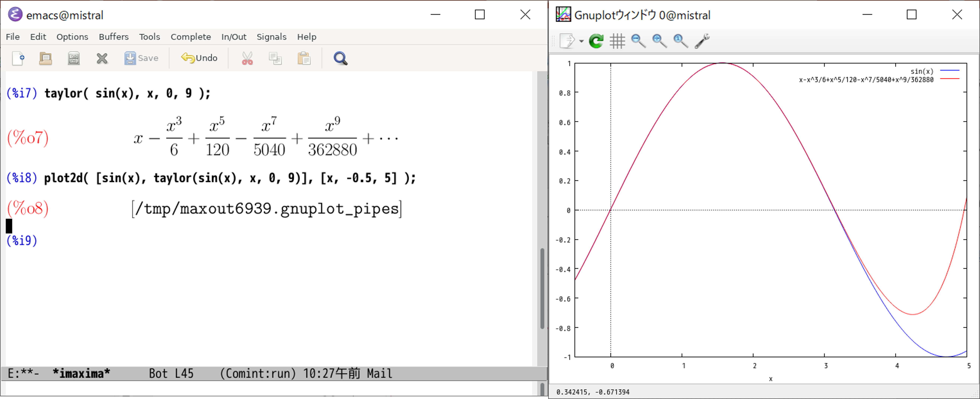Click the new file icon in Emacs toolbar
The height and width of the screenshot is (399, 980).
click(x=18, y=58)
